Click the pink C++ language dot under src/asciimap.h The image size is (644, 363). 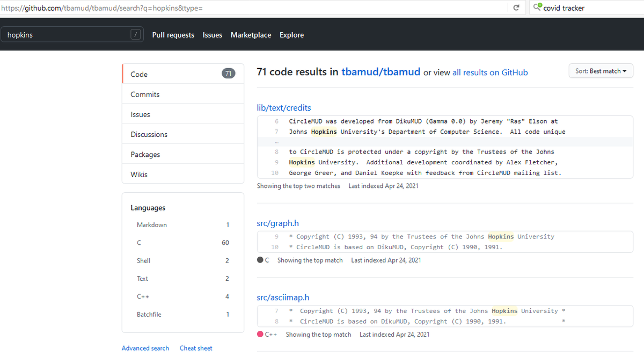tap(260, 335)
